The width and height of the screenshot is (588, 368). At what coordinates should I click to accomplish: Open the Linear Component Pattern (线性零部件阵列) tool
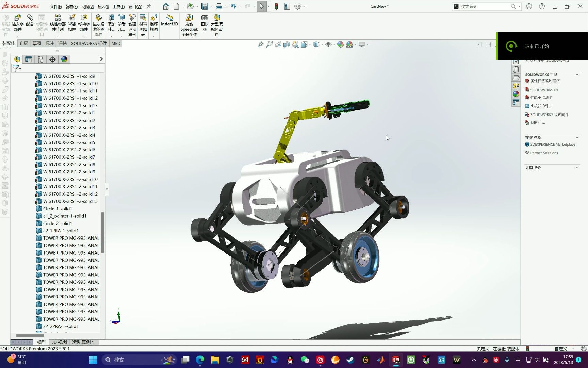(x=58, y=18)
